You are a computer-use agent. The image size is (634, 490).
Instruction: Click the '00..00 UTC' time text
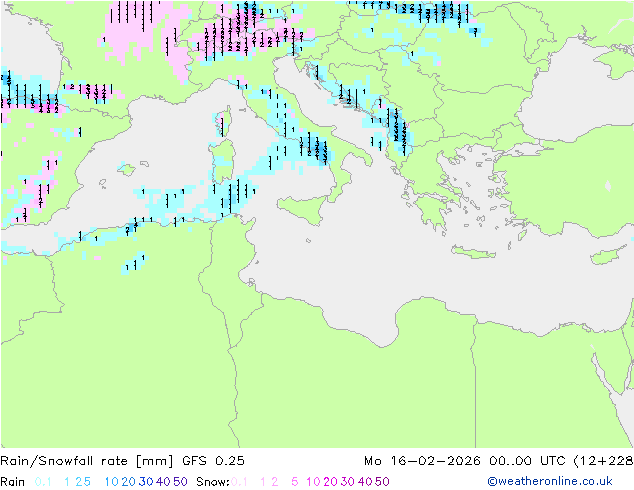tap(528, 461)
